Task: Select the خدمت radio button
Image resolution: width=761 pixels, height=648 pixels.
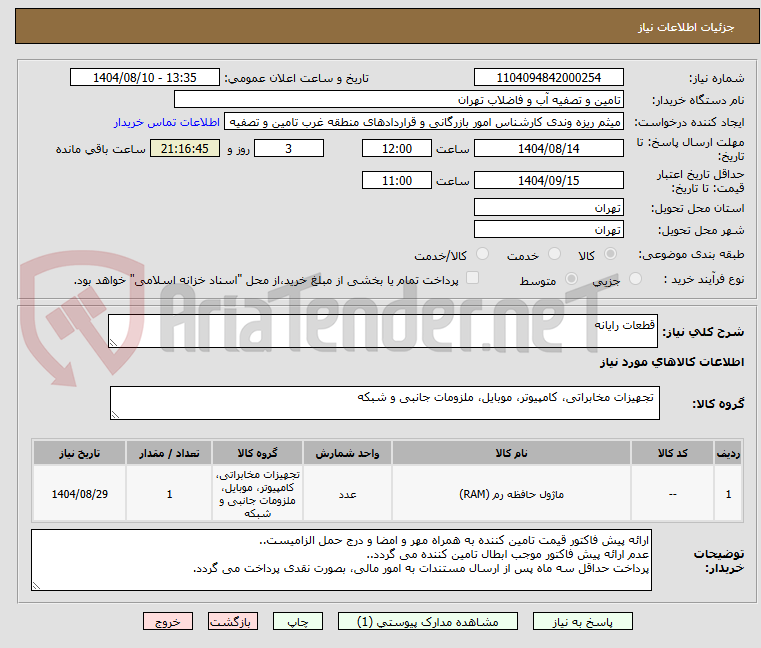Action: 554,254
